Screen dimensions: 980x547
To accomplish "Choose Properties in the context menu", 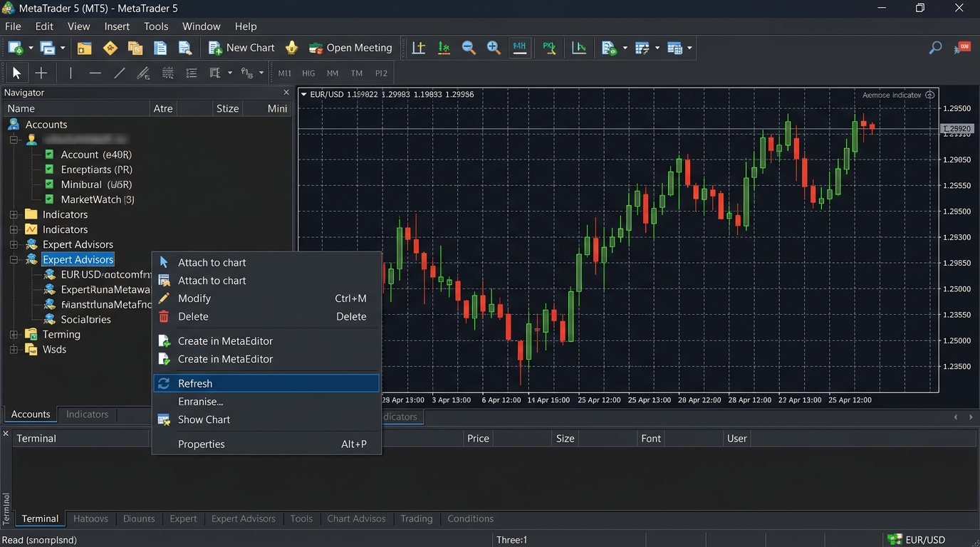I will click(267, 444).
